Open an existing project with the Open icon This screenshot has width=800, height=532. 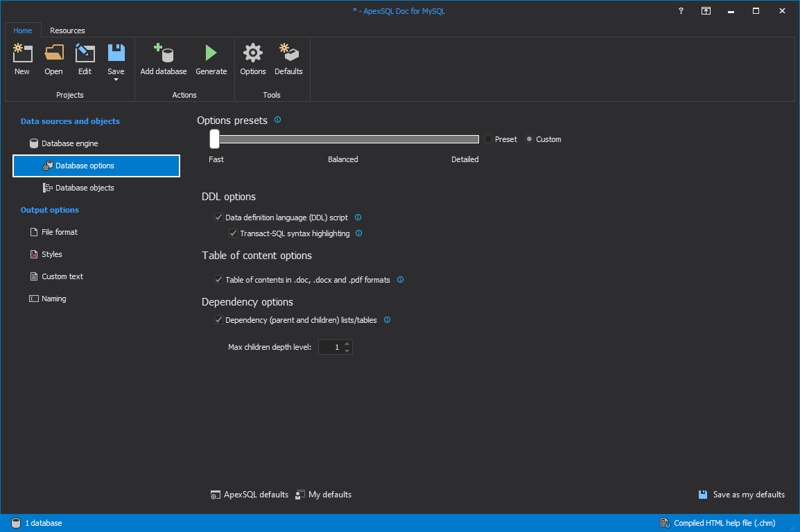coord(53,53)
